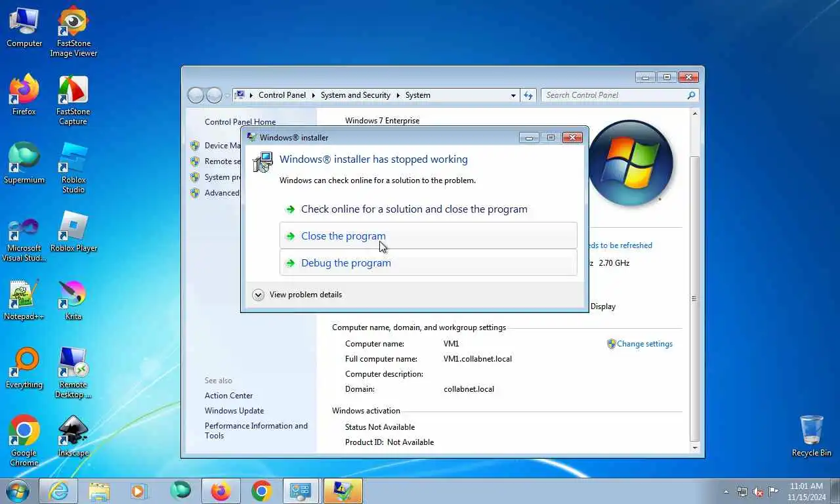Minimize the Windows installer dialog
This screenshot has height=504, width=840.
tap(529, 137)
